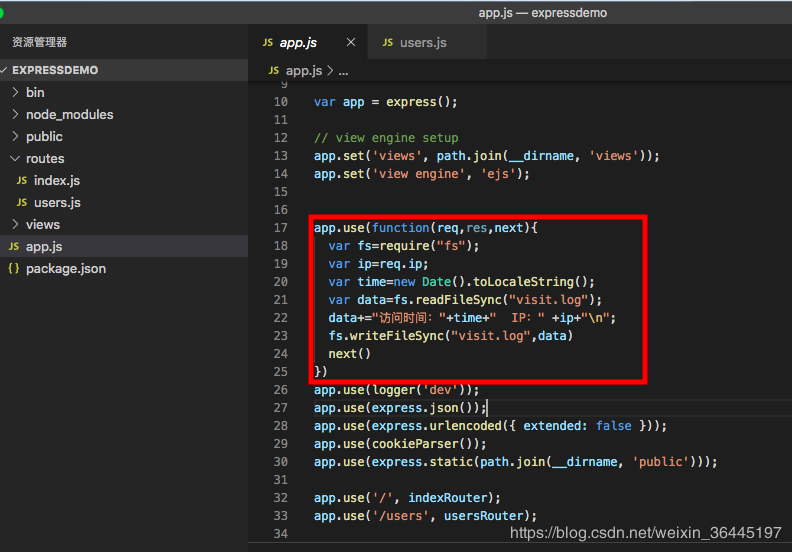This screenshot has width=792, height=552.
Task: Click line number 17 in the gutter
Action: click(281, 228)
